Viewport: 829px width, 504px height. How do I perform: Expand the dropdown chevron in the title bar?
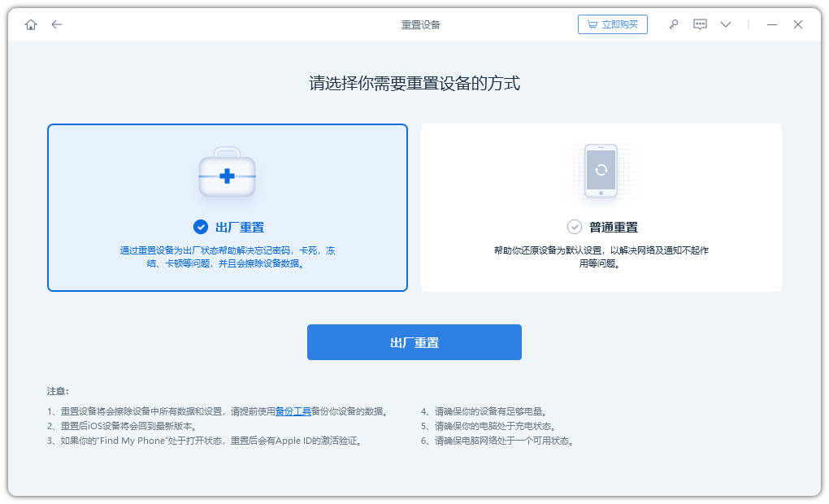(725, 24)
